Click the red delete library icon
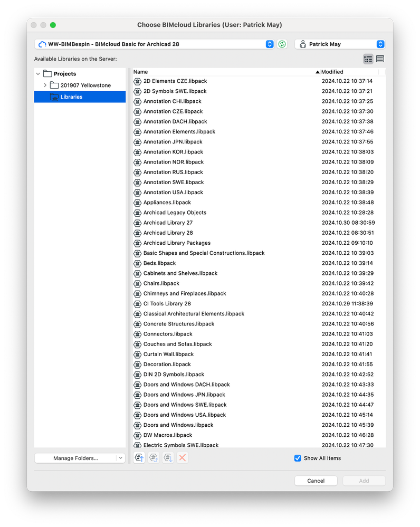The image size is (420, 527). coord(182,458)
